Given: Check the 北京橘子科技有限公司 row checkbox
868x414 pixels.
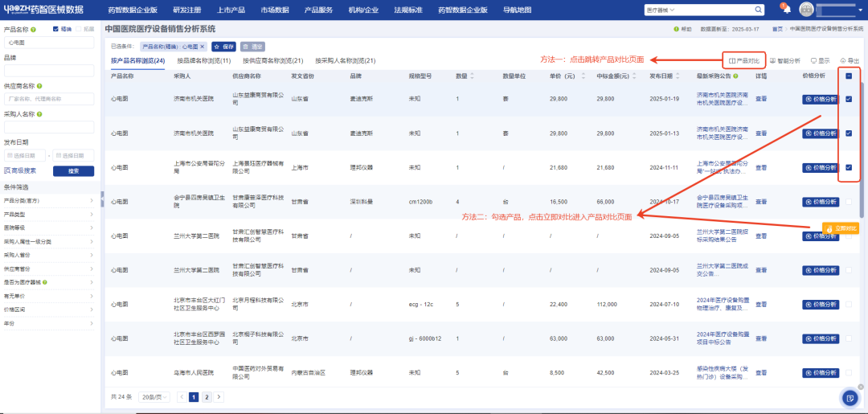Looking at the screenshot, I should point(849,338).
